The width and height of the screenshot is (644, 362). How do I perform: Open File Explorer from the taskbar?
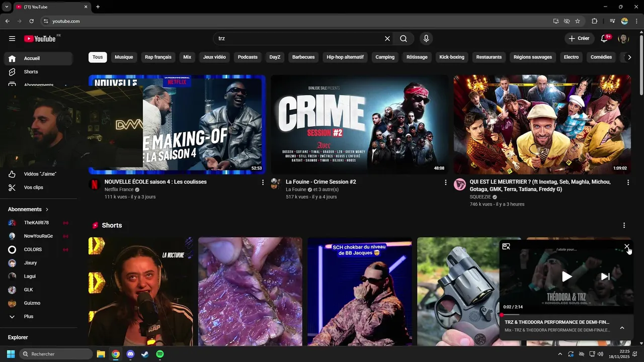click(x=101, y=354)
